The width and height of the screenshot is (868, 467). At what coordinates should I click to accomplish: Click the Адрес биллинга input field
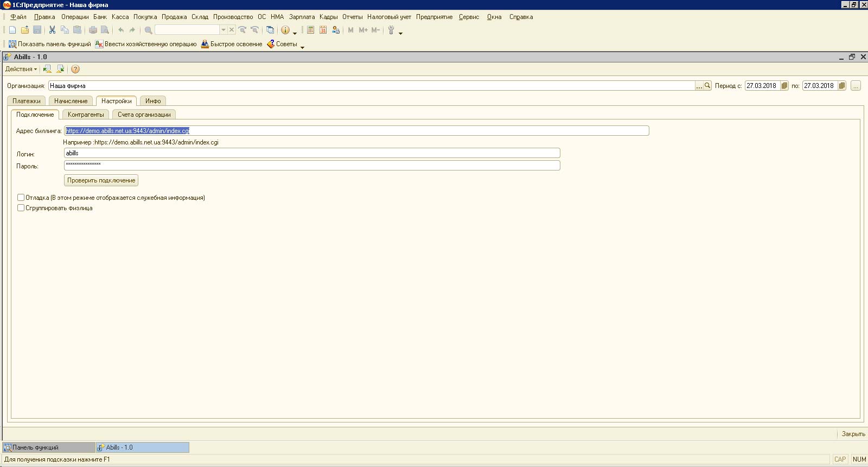(x=356, y=131)
